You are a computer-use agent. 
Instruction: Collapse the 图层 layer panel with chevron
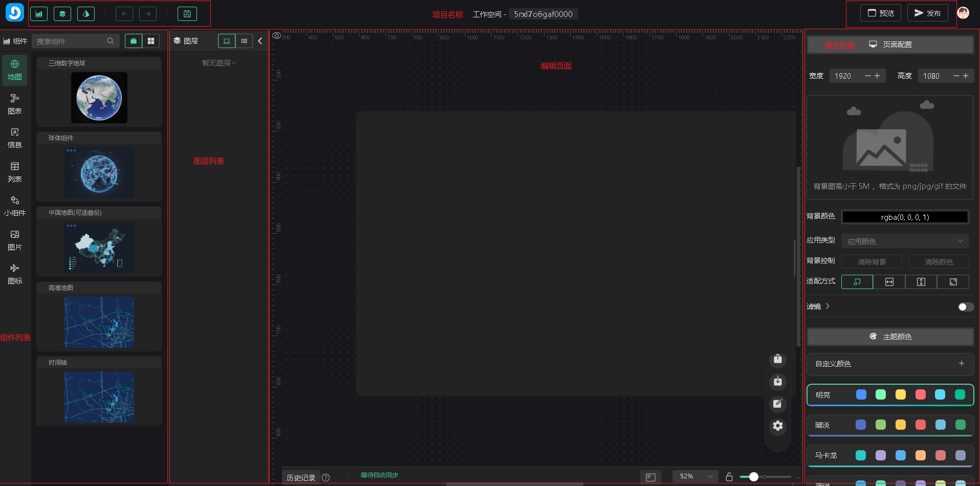(x=260, y=41)
